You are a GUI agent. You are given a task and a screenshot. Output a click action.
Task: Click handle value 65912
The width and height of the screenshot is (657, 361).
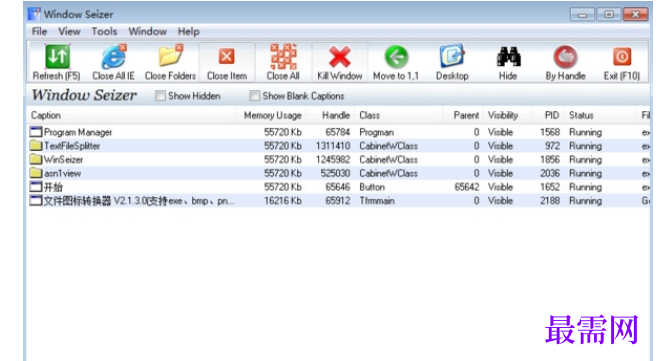coord(338,201)
